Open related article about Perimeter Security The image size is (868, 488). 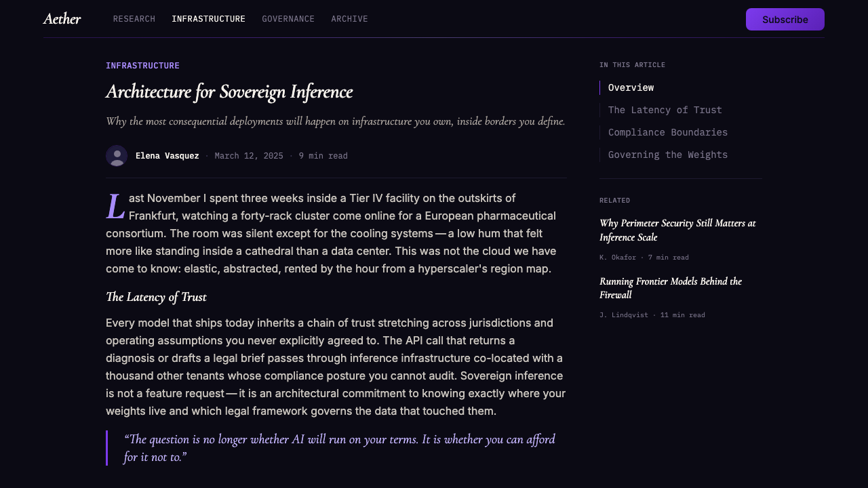(x=677, y=230)
